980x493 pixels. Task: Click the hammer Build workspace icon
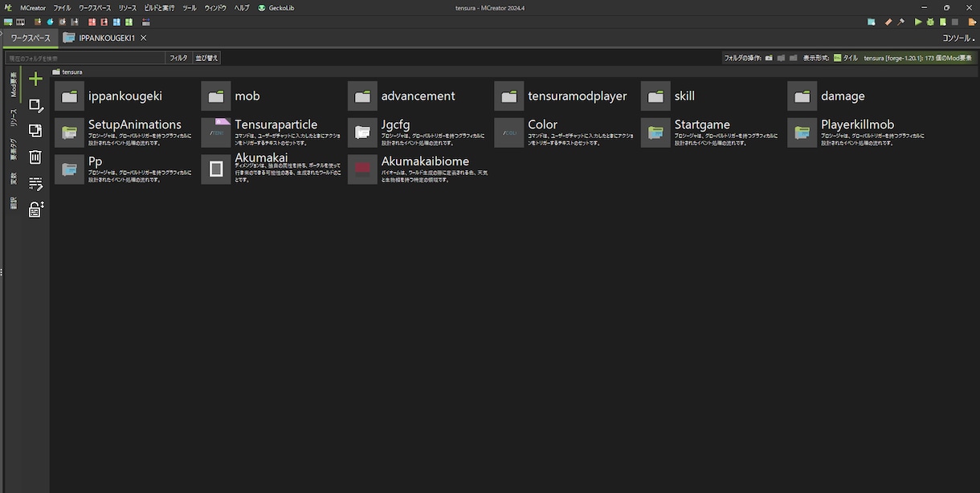tap(900, 22)
